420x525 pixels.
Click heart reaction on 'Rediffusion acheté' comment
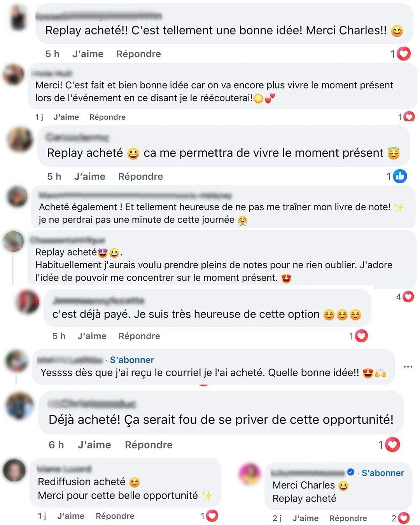point(212,516)
